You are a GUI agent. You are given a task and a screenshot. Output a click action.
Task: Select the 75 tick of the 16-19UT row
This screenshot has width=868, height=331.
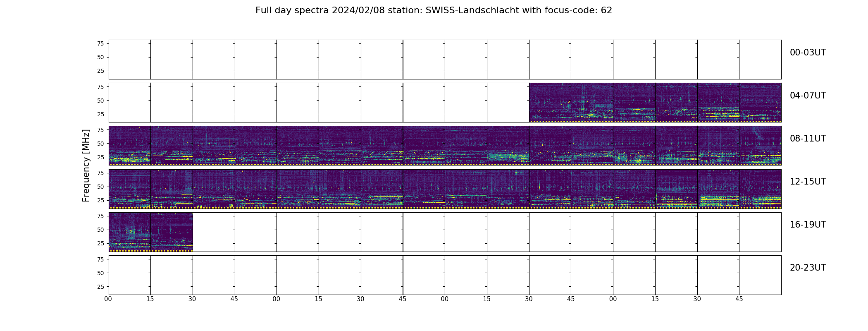[x=100, y=216]
